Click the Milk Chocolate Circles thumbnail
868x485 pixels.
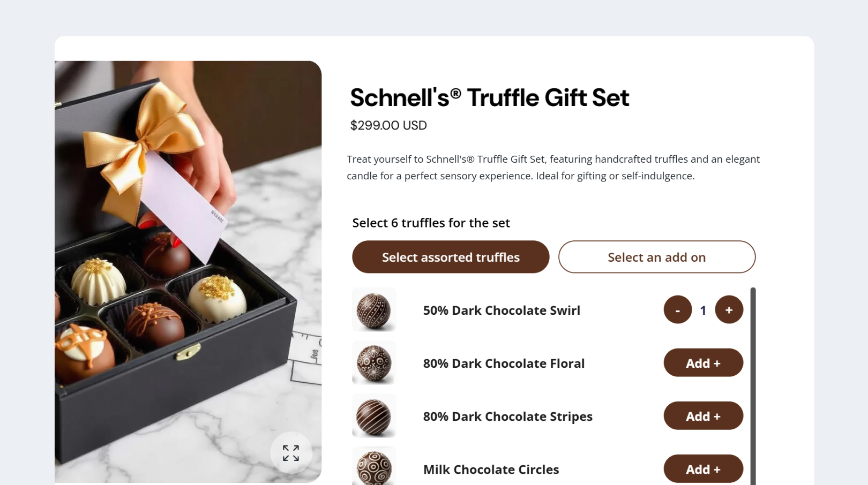[374, 466]
